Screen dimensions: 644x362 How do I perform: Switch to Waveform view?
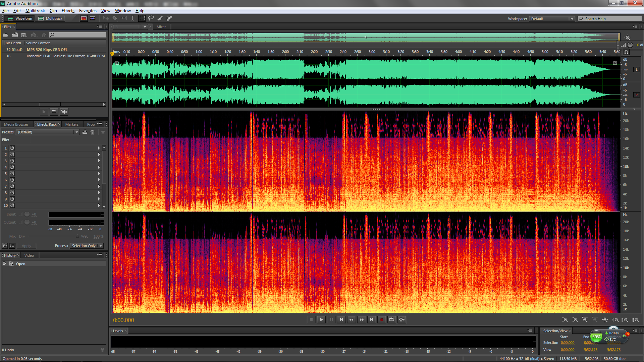coord(20,18)
